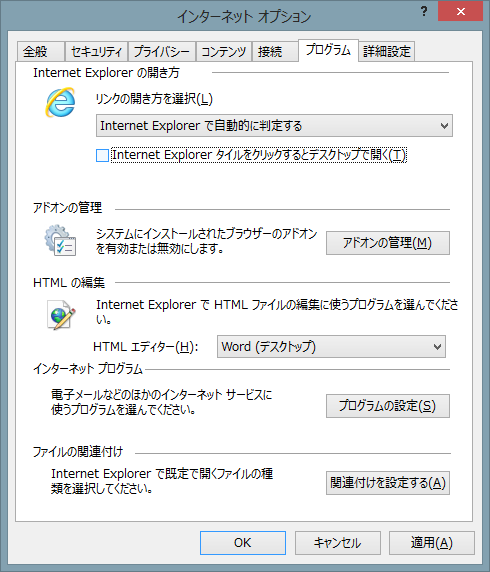The height and width of the screenshot is (572, 490).
Task: Select the プログラム tab
Action: click(x=328, y=50)
